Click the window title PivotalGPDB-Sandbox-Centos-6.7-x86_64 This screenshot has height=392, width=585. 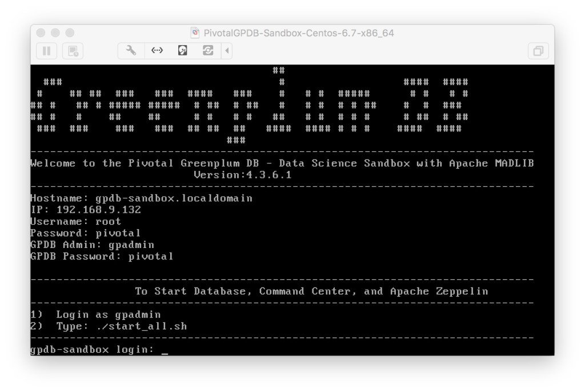point(298,33)
